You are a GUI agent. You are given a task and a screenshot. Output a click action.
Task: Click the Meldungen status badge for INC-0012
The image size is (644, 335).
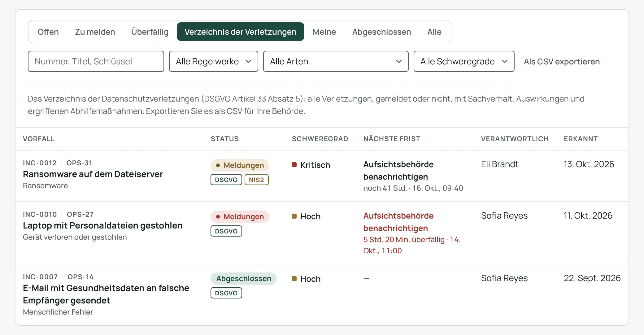240,165
